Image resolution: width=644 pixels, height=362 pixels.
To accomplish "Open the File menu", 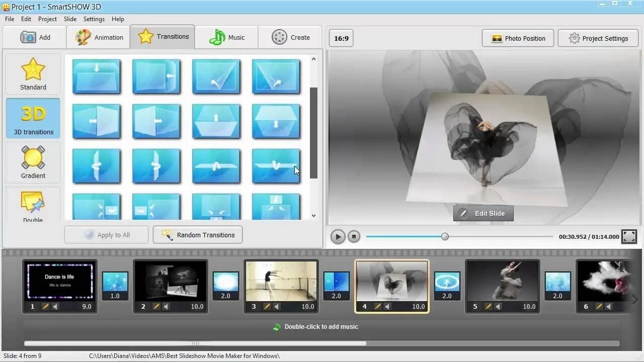I will point(10,19).
